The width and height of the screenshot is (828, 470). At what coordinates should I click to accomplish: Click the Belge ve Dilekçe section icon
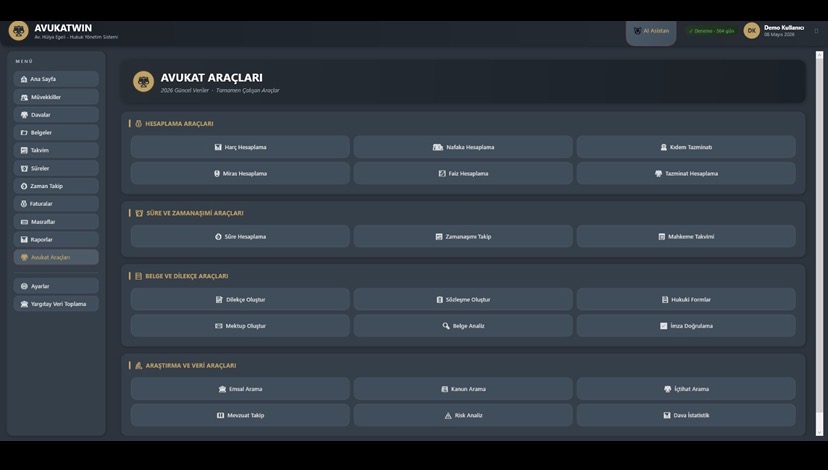pos(138,276)
